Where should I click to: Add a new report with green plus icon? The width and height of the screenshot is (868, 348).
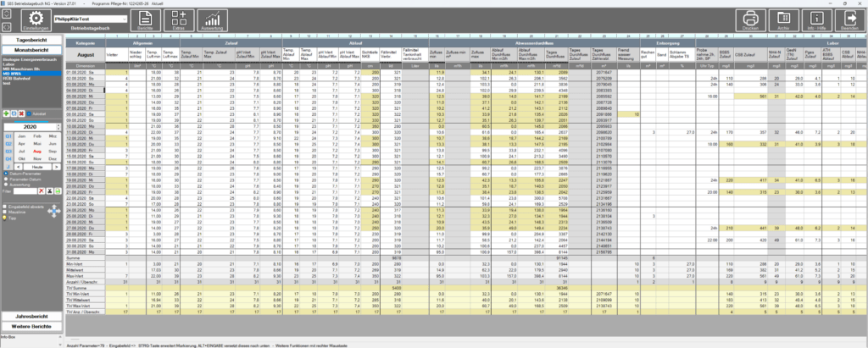pos(6,113)
